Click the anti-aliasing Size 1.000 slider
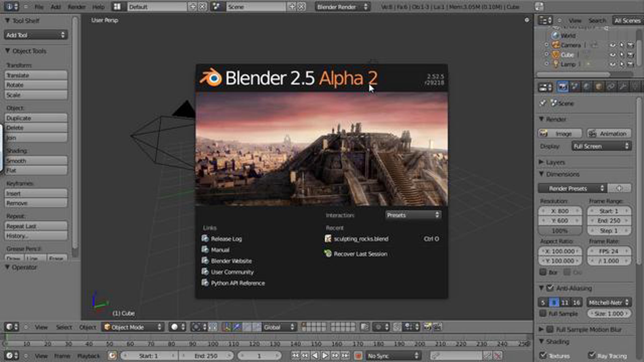 609,313
